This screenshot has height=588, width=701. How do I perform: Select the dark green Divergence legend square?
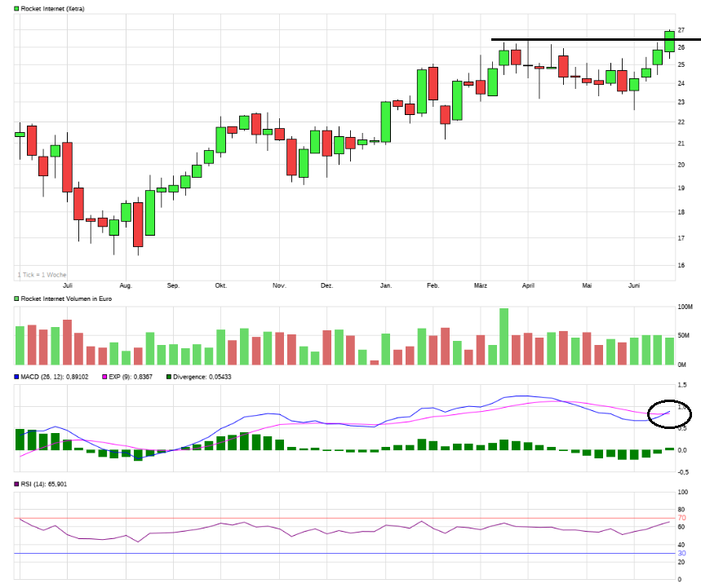(x=167, y=376)
